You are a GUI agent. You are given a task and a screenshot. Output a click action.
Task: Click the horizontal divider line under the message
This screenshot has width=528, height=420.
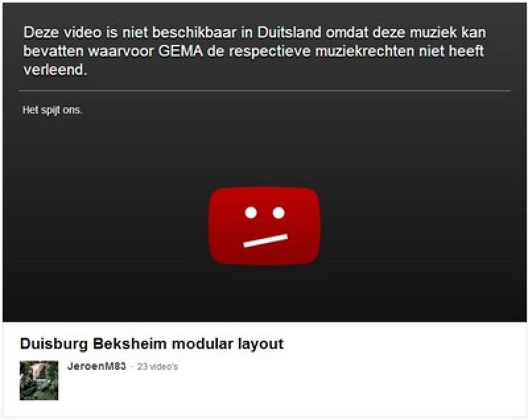pos(265,90)
